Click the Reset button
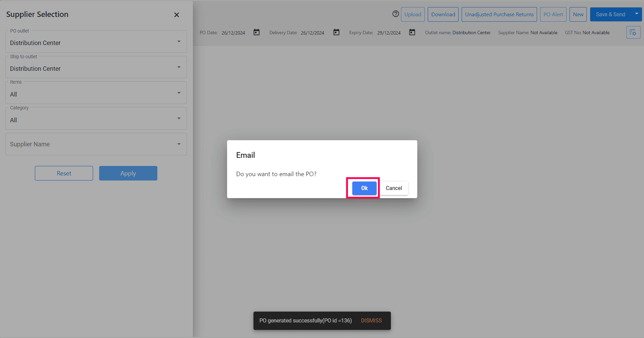The height and width of the screenshot is (338, 644). pos(64,173)
